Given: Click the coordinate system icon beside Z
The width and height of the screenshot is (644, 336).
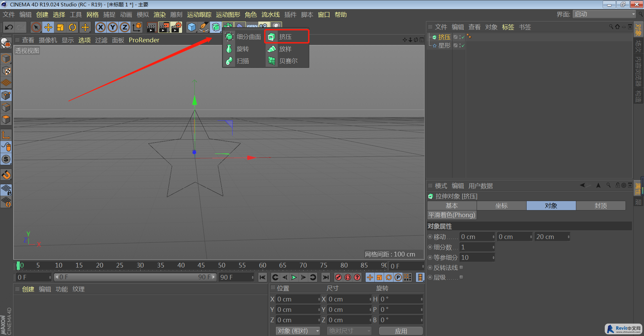Looking at the screenshot, I should point(137,27).
